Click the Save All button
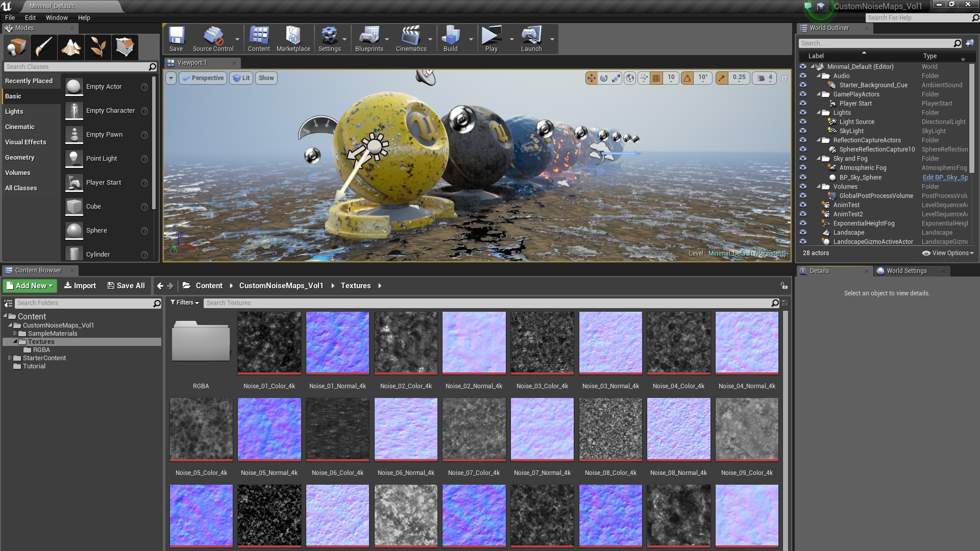The image size is (980, 551). point(126,286)
